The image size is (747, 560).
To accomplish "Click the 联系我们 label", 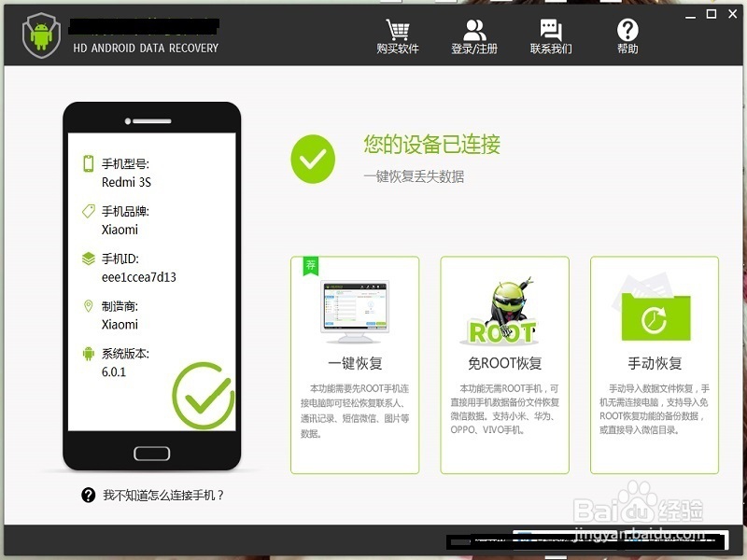I will (x=551, y=49).
